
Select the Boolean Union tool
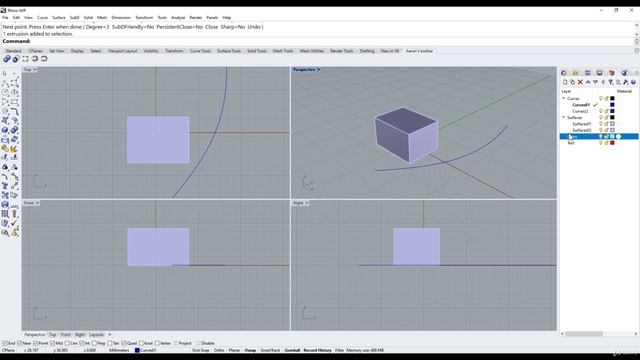pos(14,130)
